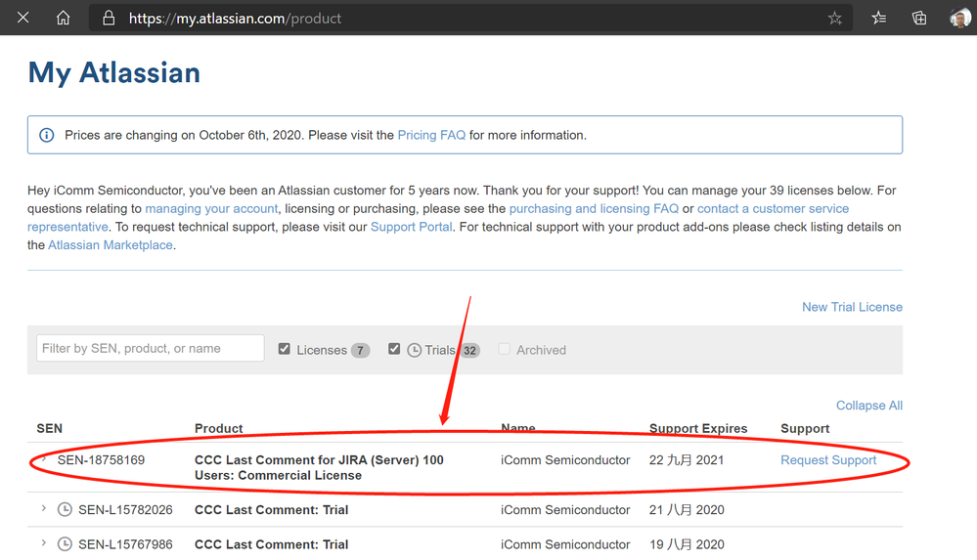The height and width of the screenshot is (560, 977).
Task: Click the Trials count badge 32
Action: coord(469,351)
